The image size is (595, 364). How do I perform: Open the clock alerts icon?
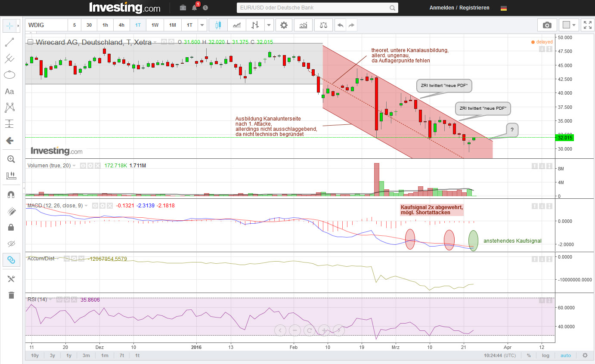point(205,8)
